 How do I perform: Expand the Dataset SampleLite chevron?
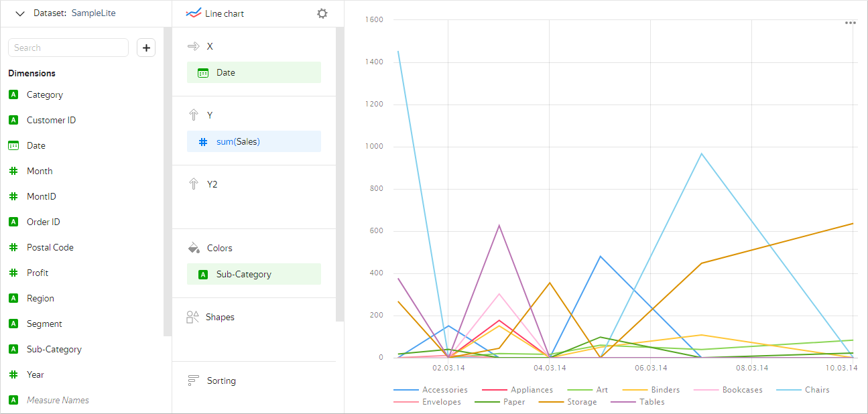pos(20,13)
